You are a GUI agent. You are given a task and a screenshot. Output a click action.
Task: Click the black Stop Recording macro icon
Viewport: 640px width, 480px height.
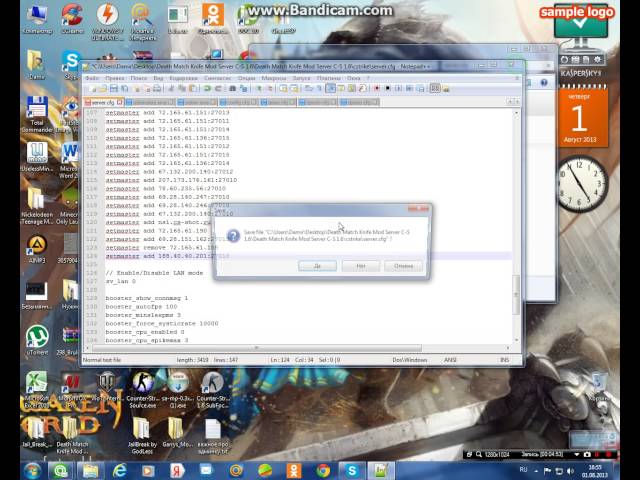coord(388,89)
